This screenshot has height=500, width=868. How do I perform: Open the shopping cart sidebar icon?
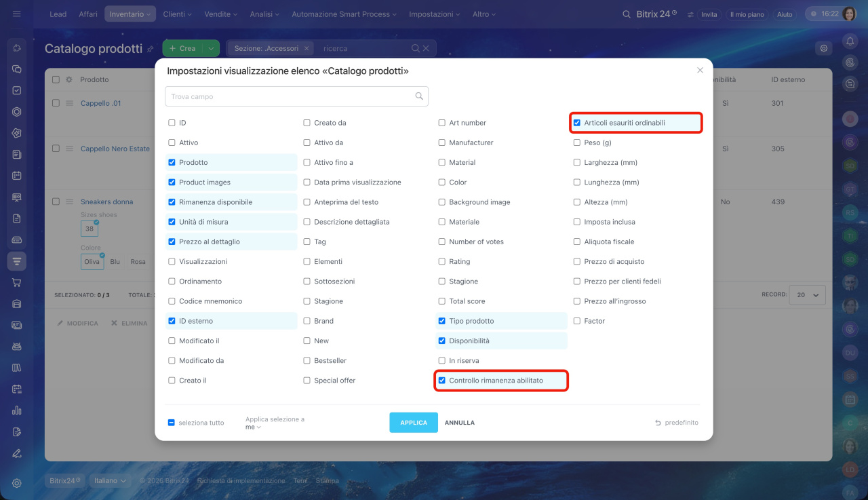point(17,282)
